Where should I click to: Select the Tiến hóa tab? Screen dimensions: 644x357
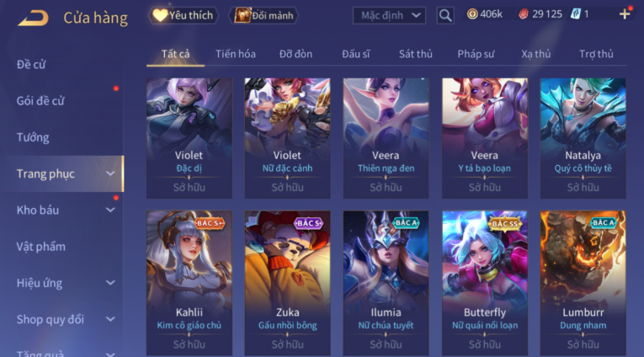coord(236,54)
